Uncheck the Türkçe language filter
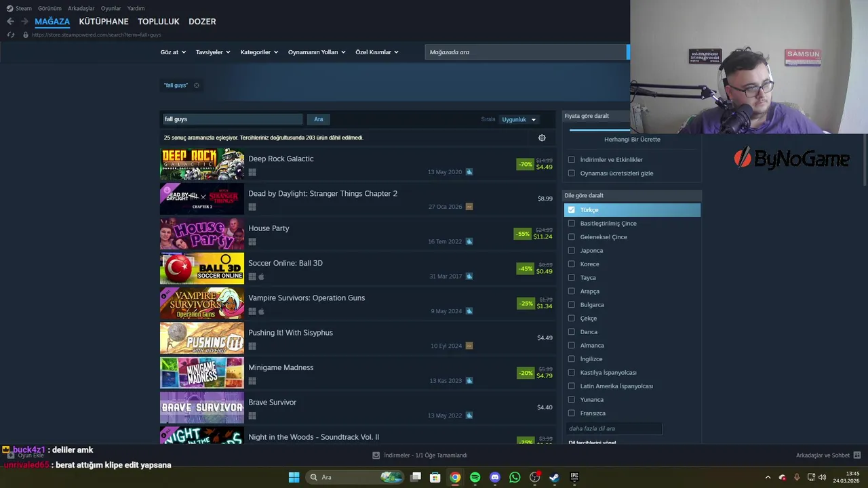Viewport: 868px width, 488px height. [x=571, y=210]
